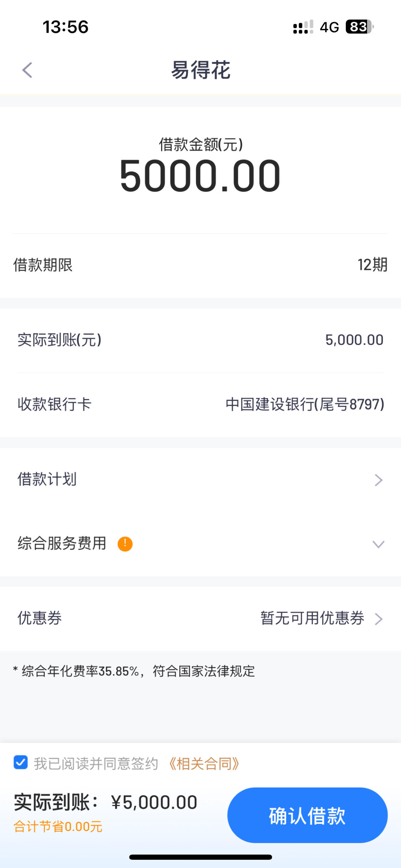
Task: Edit the 5000.00 loan amount field
Action: (x=200, y=176)
